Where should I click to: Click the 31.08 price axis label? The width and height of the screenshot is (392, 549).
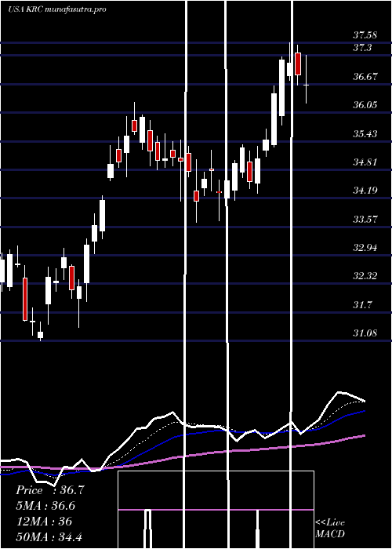[365, 333]
